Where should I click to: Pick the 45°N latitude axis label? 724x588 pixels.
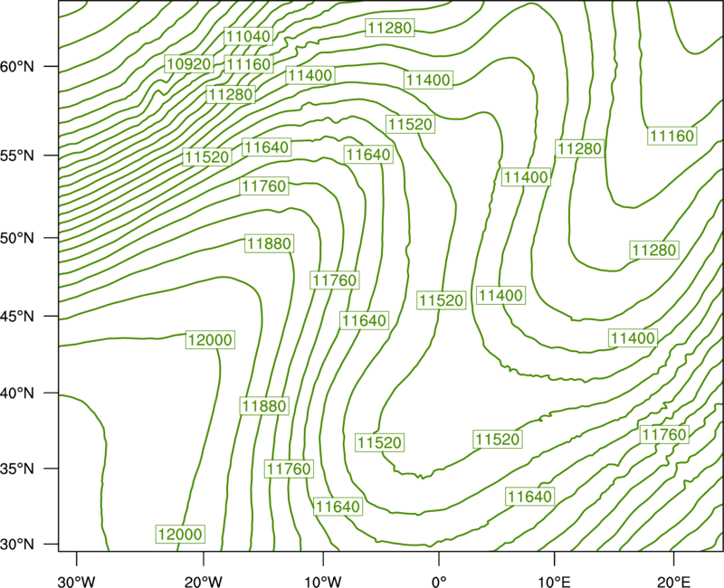(19, 316)
